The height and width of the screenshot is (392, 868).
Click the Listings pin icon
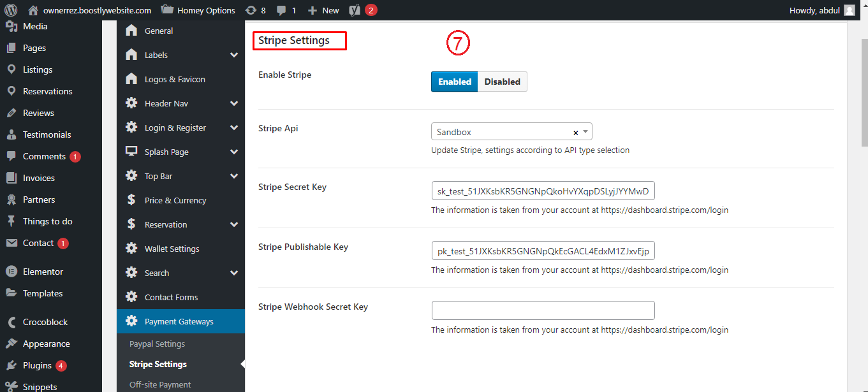click(11, 69)
